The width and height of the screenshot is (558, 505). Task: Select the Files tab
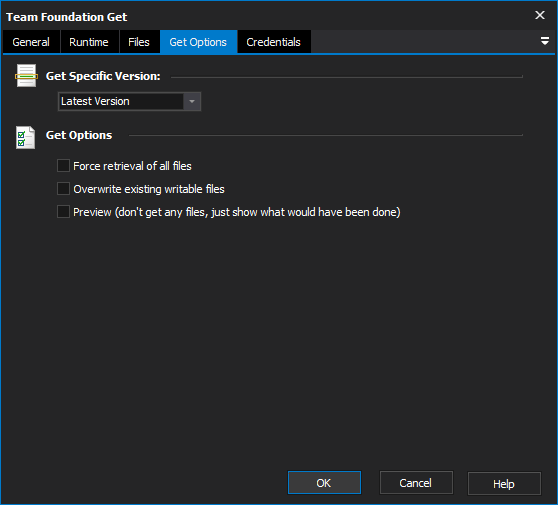tap(139, 42)
